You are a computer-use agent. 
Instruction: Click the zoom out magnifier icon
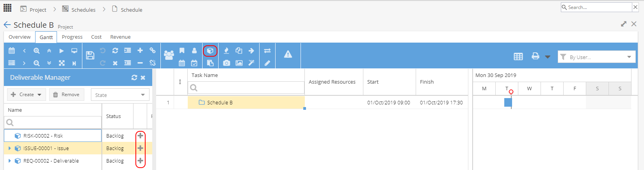[37, 63]
